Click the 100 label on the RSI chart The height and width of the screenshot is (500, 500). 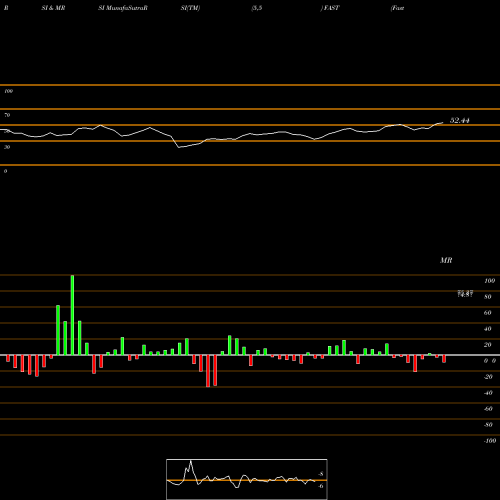8,91
